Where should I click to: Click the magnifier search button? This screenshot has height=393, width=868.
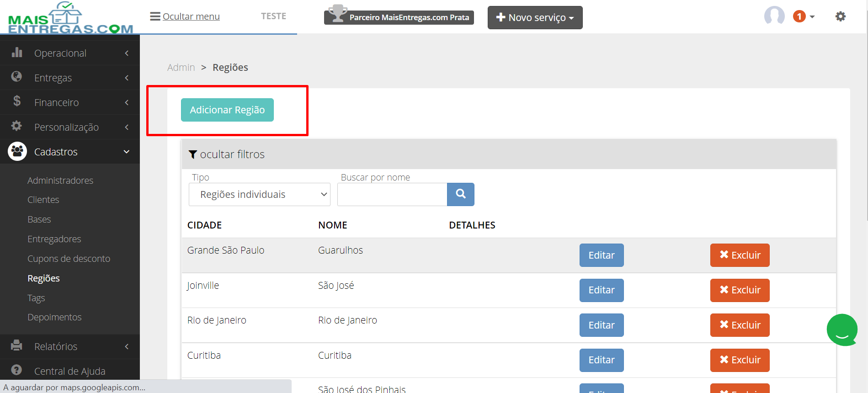point(461,194)
